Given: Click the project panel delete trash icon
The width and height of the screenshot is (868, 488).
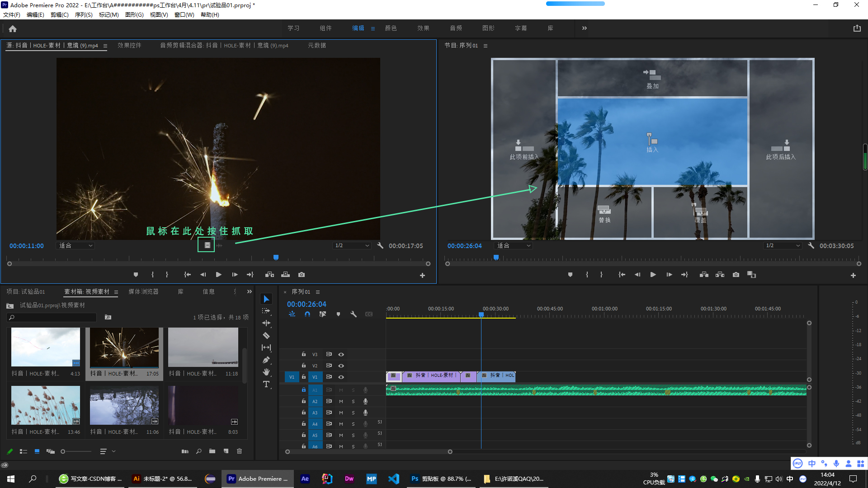Looking at the screenshot, I should pyautogui.click(x=240, y=451).
